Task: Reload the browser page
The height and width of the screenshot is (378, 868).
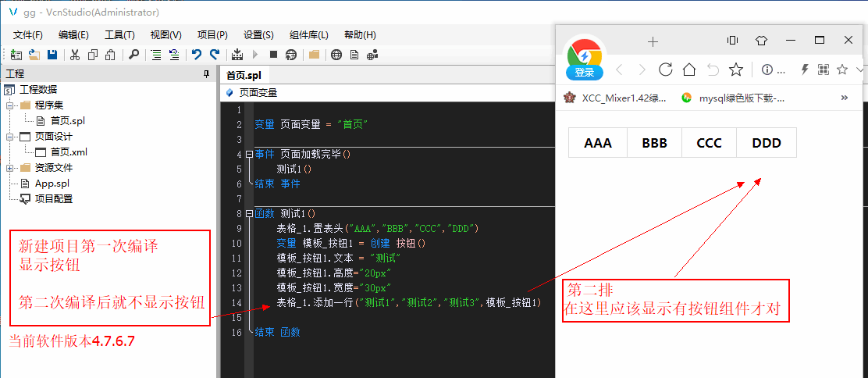Action: (666, 70)
